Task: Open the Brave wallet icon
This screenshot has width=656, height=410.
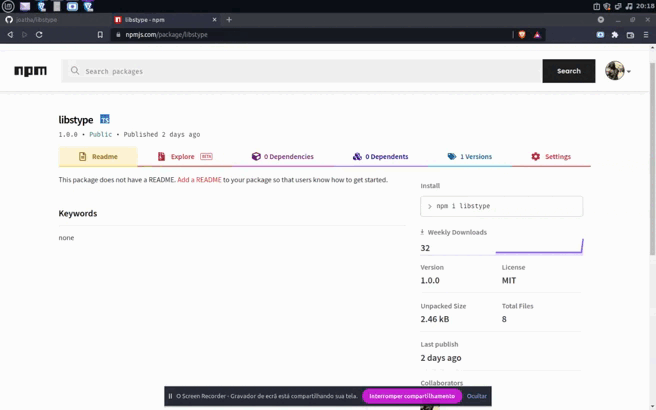Action: tap(630, 35)
